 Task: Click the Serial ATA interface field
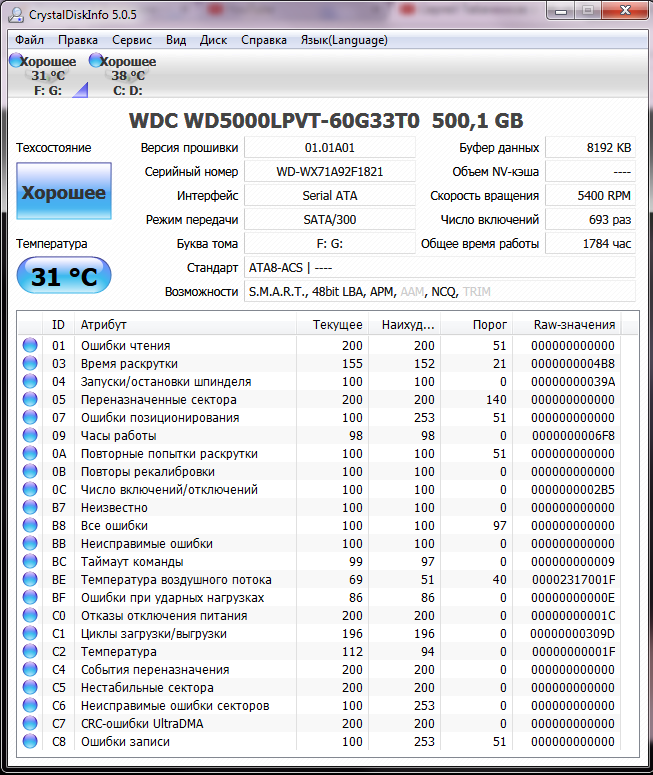330,196
